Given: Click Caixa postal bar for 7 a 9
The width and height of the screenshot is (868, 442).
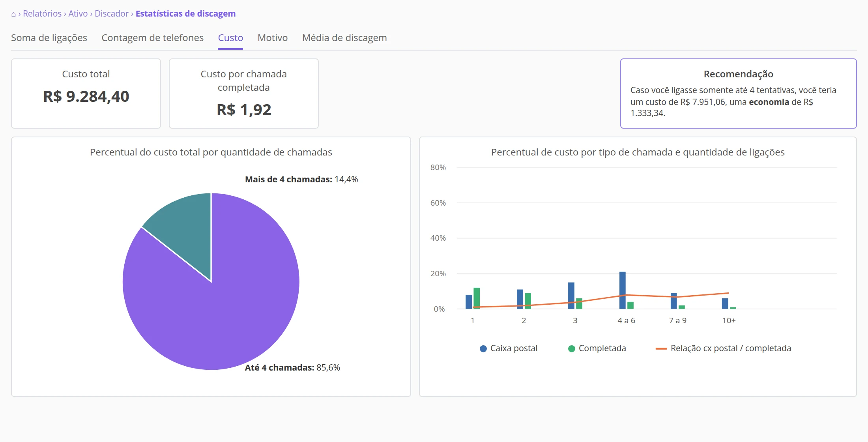Looking at the screenshot, I should pos(673,301).
